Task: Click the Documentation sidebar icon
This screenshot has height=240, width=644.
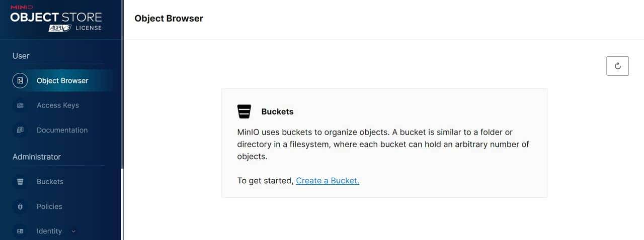Action: pos(20,130)
